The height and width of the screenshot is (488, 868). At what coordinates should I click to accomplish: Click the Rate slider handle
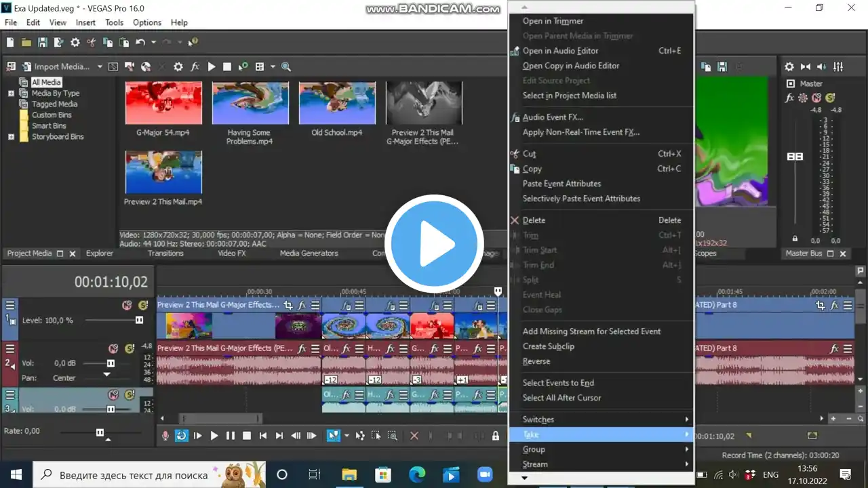click(x=100, y=432)
